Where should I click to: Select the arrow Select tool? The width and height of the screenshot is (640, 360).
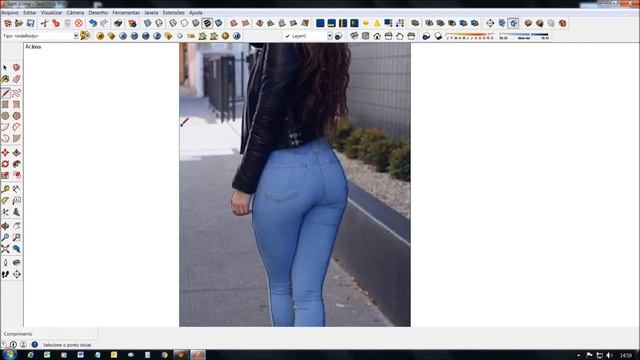5,68
